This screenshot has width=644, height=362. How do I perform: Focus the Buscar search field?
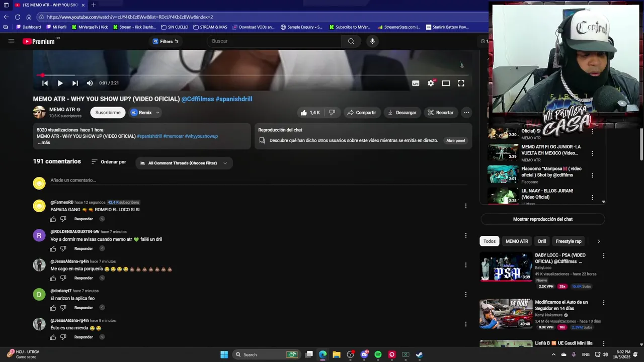coord(274,41)
